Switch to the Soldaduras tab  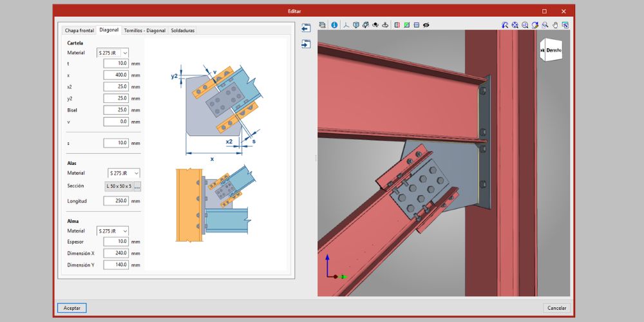182,30
